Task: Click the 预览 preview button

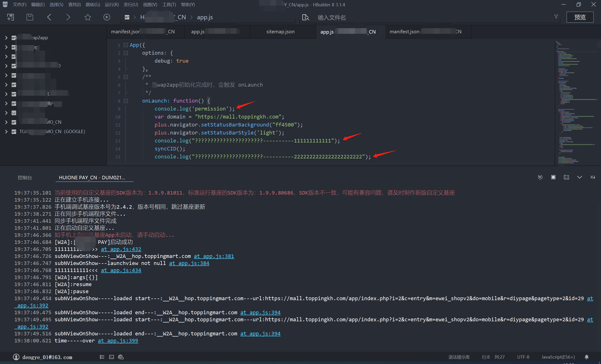Action: (x=580, y=17)
